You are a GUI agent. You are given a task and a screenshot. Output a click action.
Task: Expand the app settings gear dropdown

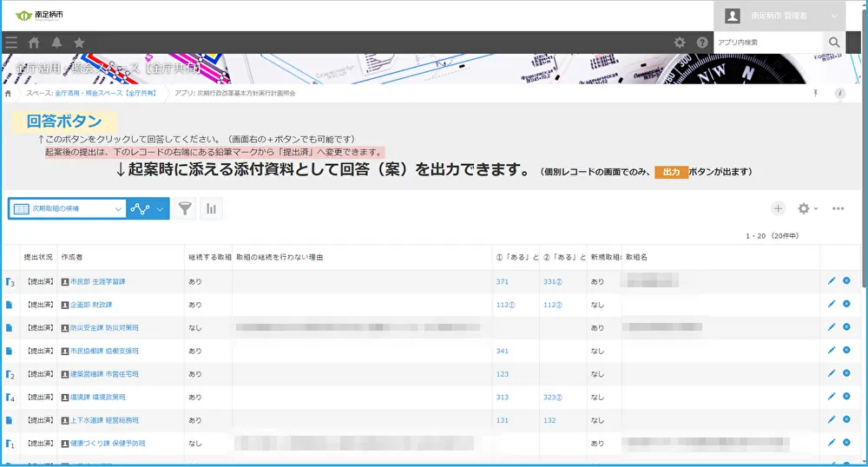(x=807, y=208)
